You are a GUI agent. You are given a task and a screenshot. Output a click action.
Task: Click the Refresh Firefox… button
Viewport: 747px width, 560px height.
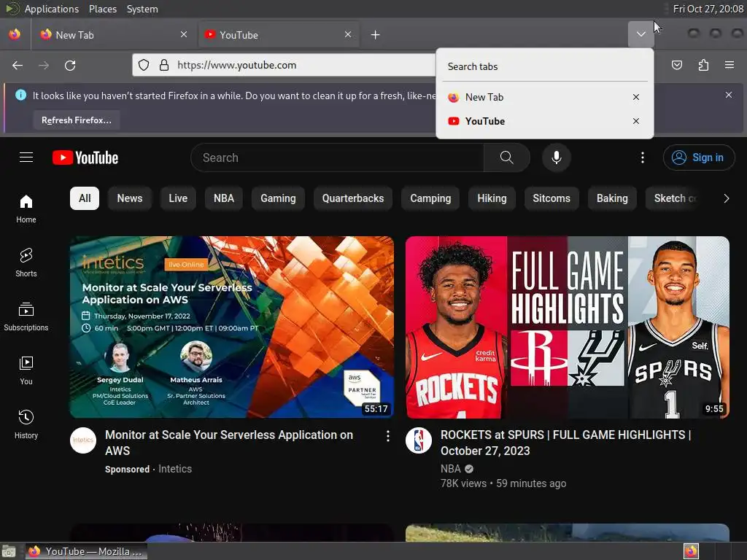tap(76, 120)
